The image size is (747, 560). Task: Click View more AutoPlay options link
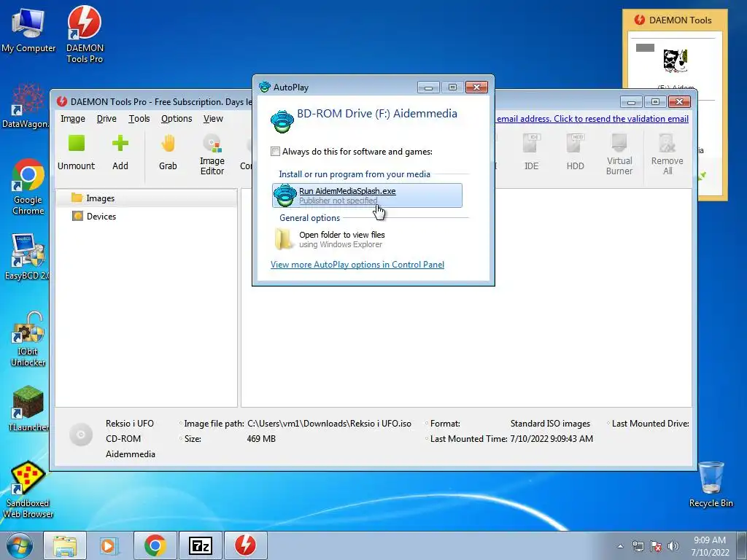coord(357,264)
